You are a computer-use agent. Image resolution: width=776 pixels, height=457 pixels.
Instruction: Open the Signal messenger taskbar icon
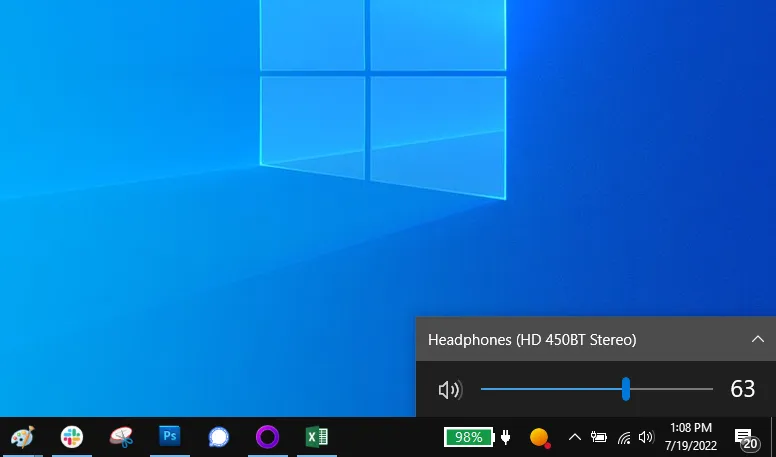point(218,437)
